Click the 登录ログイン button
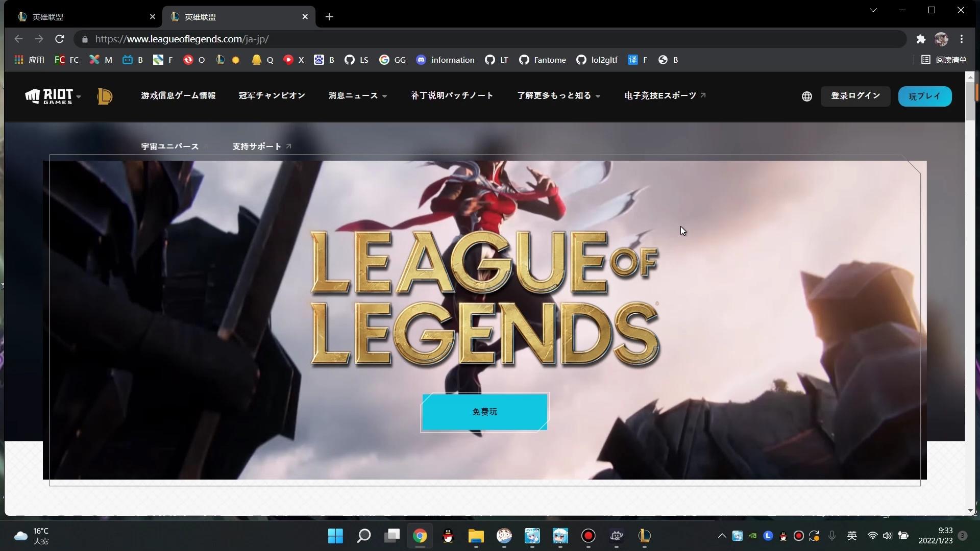The width and height of the screenshot is (980, 551). [x=855, y=96]
